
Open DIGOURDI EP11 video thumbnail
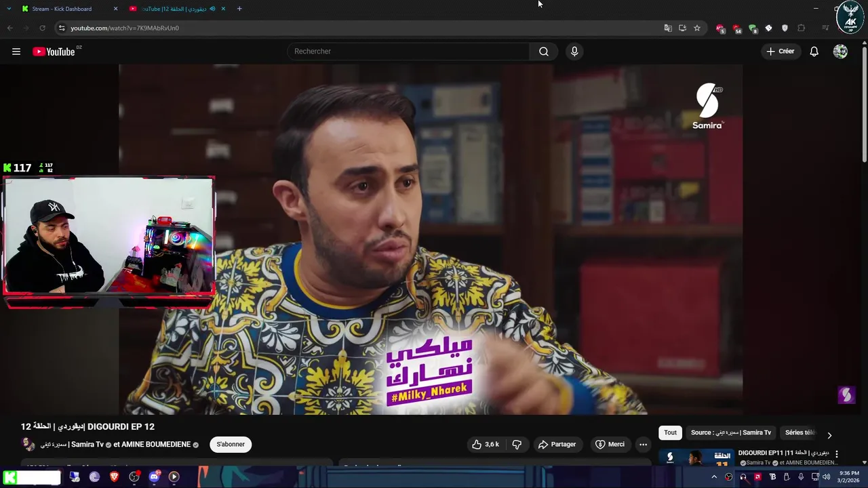pyautogui.click(x=696, y=457)
